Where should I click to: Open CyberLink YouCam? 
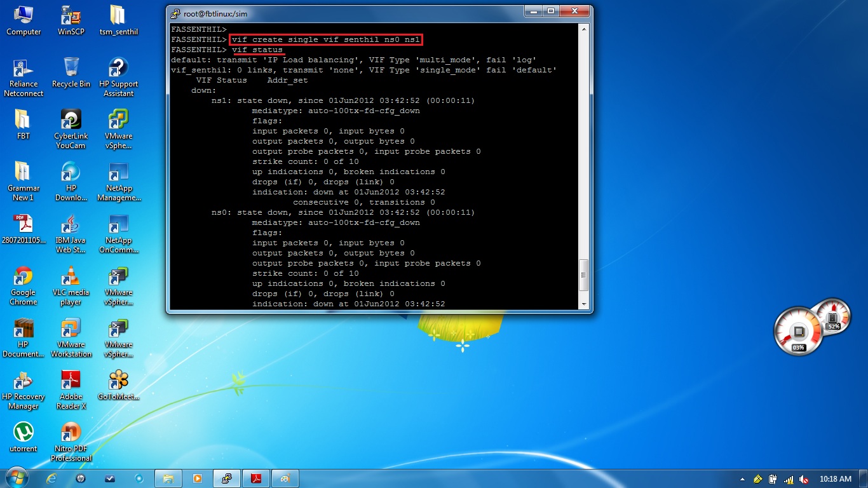71,119
